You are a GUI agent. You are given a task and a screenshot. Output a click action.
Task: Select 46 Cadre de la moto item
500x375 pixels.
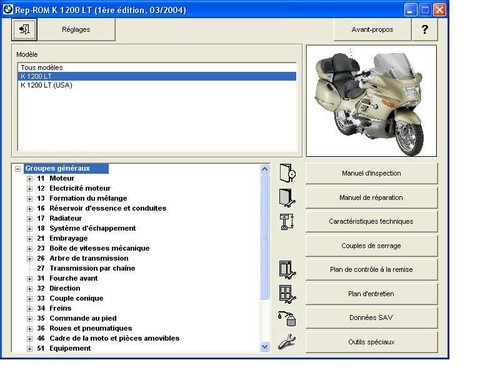point(108,338)
